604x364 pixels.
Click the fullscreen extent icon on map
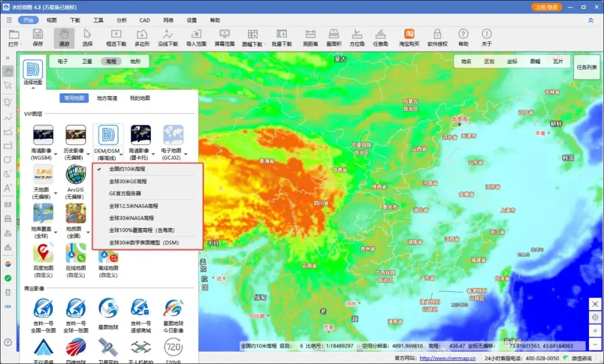click(596, 304)
